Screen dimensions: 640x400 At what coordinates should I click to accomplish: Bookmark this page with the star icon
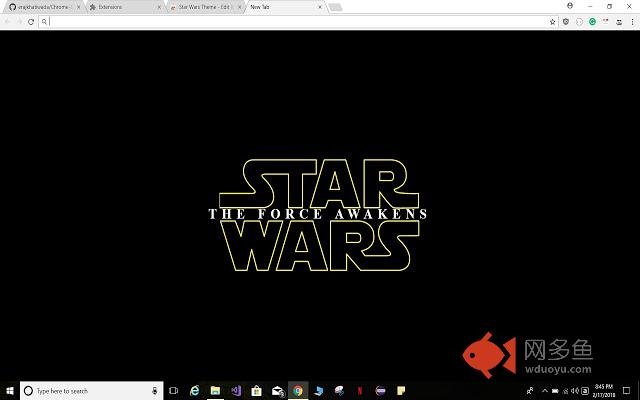[x=552, y=21]
